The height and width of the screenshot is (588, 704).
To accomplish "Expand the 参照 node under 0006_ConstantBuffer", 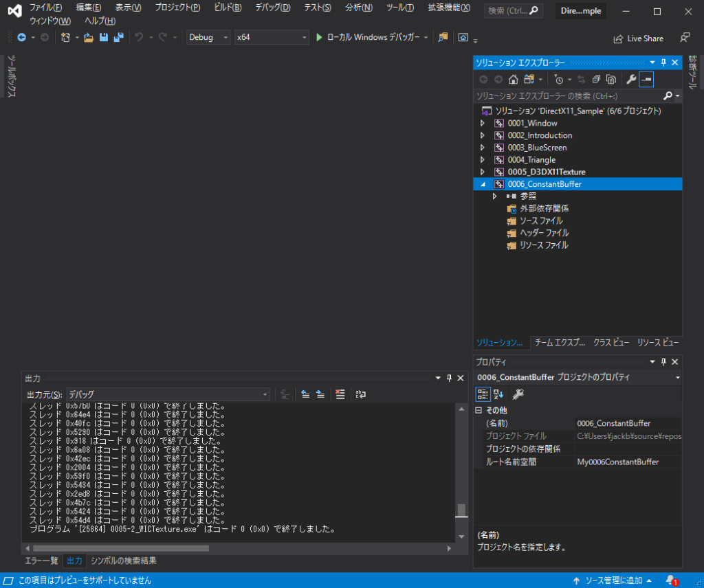I will coord(494,196).
